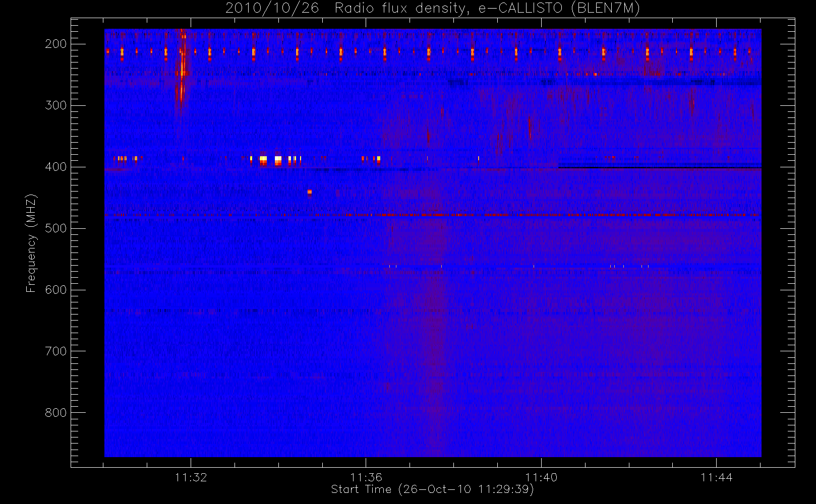This screenshot has height=504, width=816.
Task: Click the 11:36 time tick label
Action: [x=366, y=477]
